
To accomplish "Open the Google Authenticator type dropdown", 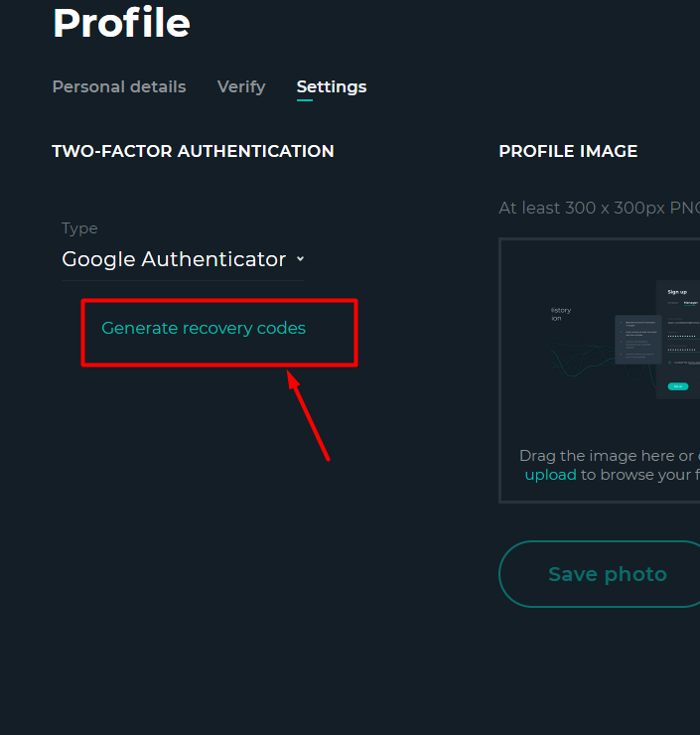I will point(183,259).
